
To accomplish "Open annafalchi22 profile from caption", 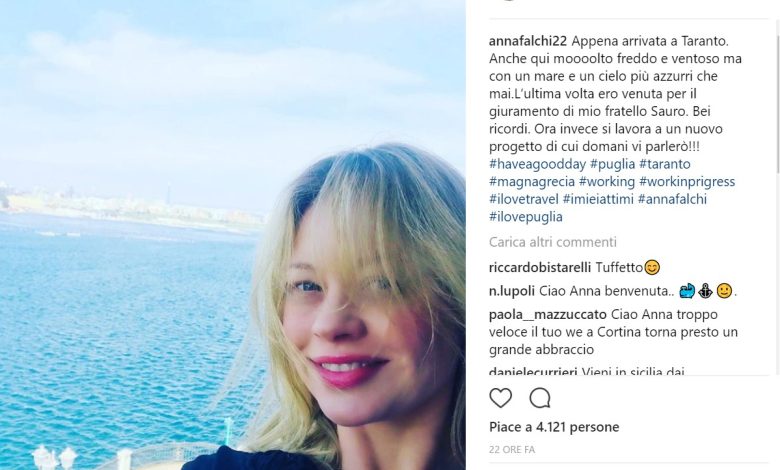I will tap(528, 41).
